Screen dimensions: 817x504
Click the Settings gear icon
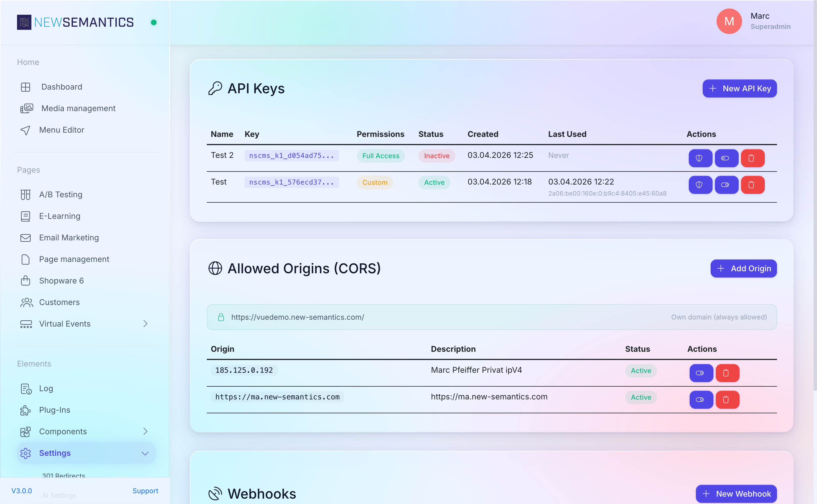pyautogui.click(x=25, y=453)
